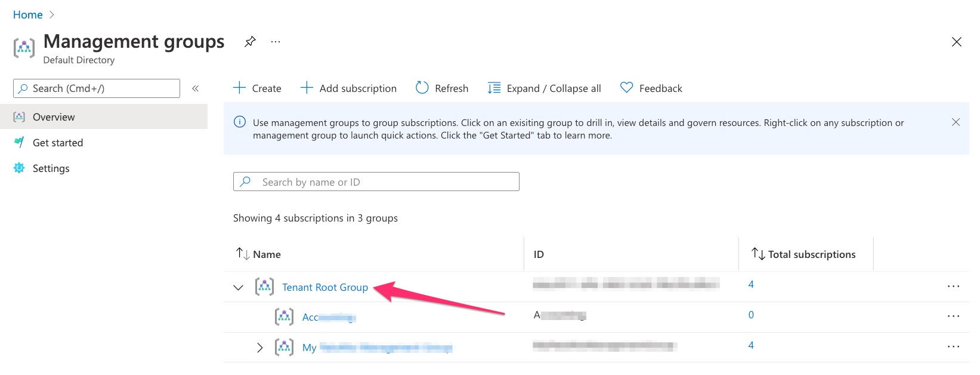The height and width of the screenshot is (375, 980).
Task: Pin the Management groups blade
Action: coord(251,42)
